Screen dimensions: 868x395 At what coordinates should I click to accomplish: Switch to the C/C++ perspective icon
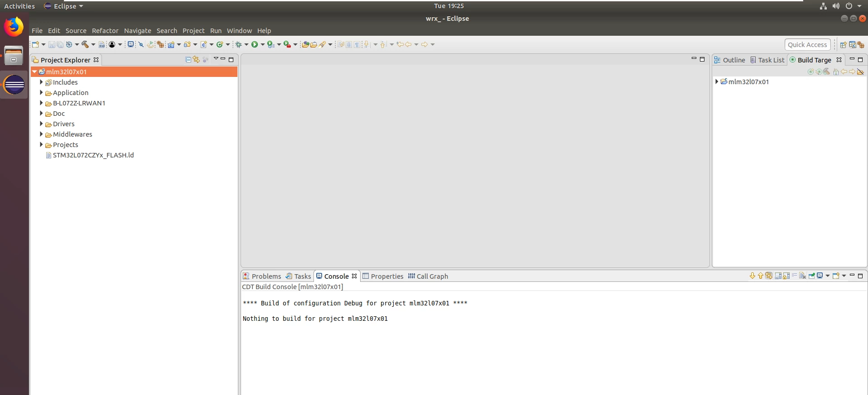click(x=852, y=45)
